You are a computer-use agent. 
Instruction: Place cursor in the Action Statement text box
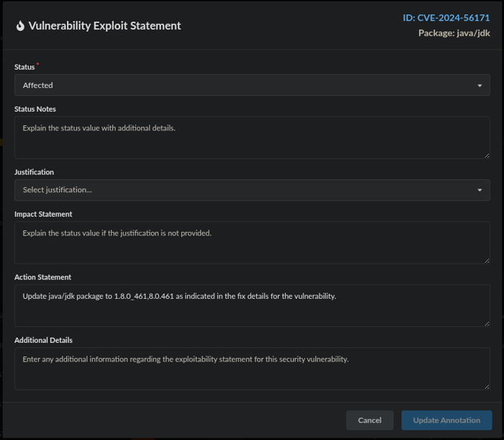tap(252, 305)
